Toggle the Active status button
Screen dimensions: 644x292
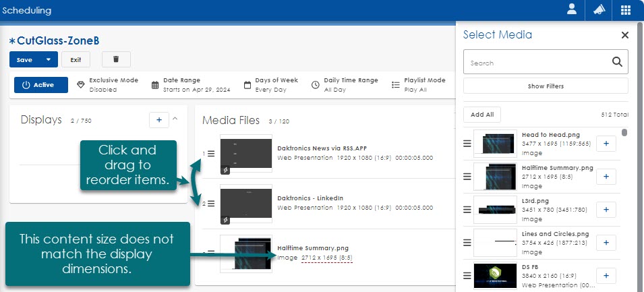point(40,85)
